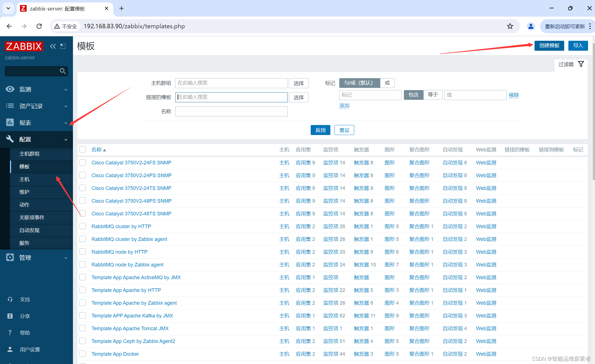The width and height of the screenshot is (595, 364).
Task: Click the sidebar search magnifier icon
Action: point(63,71)
